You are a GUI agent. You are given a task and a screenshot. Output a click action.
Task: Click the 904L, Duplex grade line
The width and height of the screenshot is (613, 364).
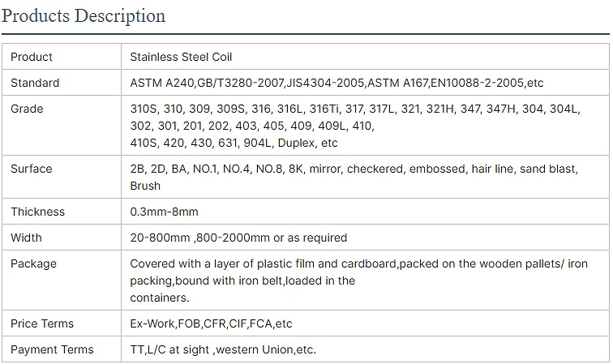(234, 143)
